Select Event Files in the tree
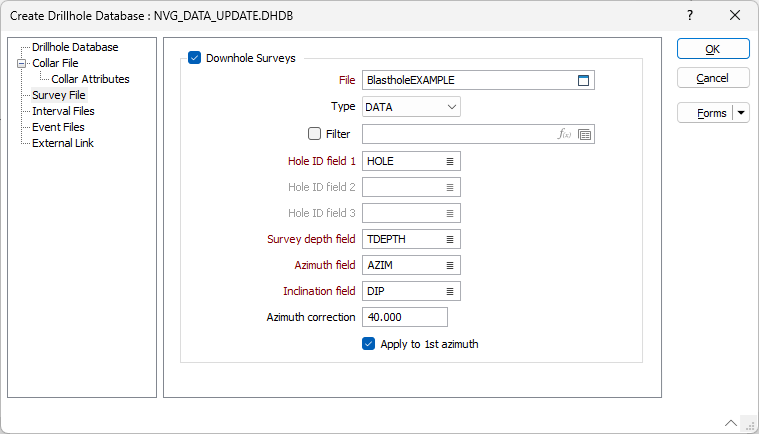Image resolution: width=759 pixels, height=434 pixels. pyautogui.click(x=58, y=127)
